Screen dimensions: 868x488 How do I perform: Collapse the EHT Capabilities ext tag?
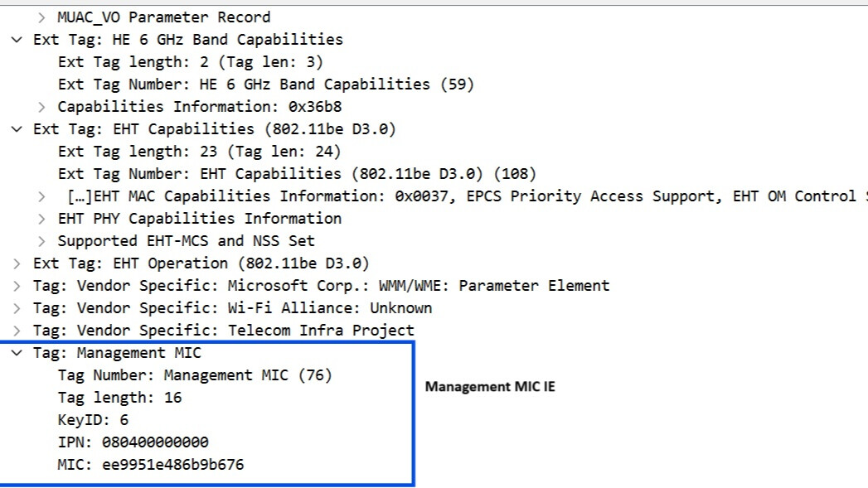click(x=17, y=129)
